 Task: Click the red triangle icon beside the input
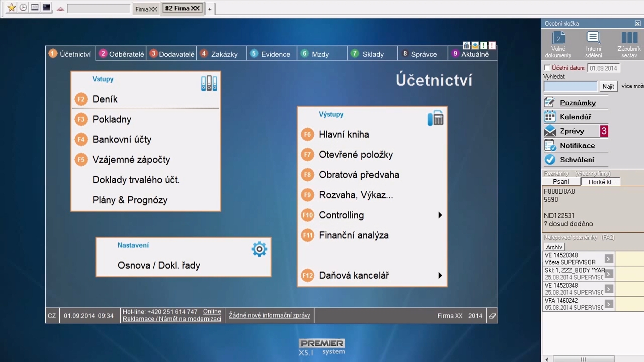tap(60, 9)
